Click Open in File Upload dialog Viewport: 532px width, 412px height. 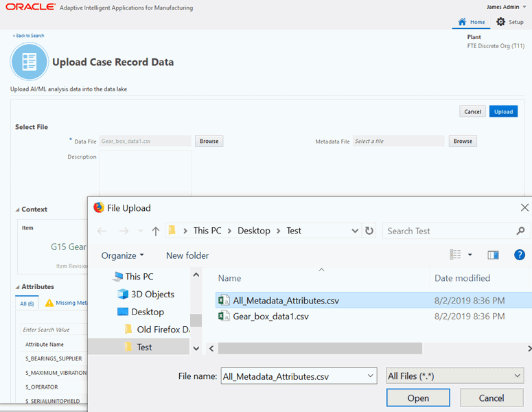pyautogui.click(x=418, y=398)
